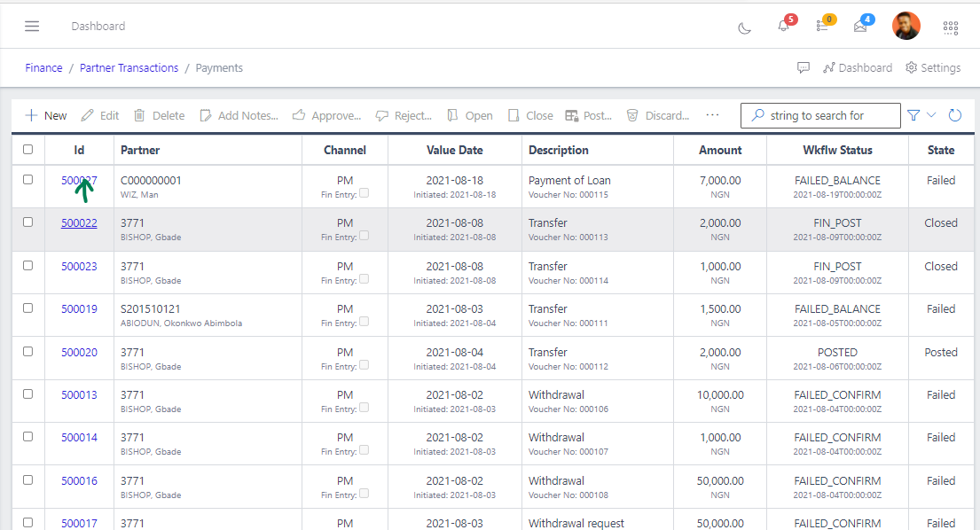
Task: Check the select-all checkbox in table header
Action: 27,149
